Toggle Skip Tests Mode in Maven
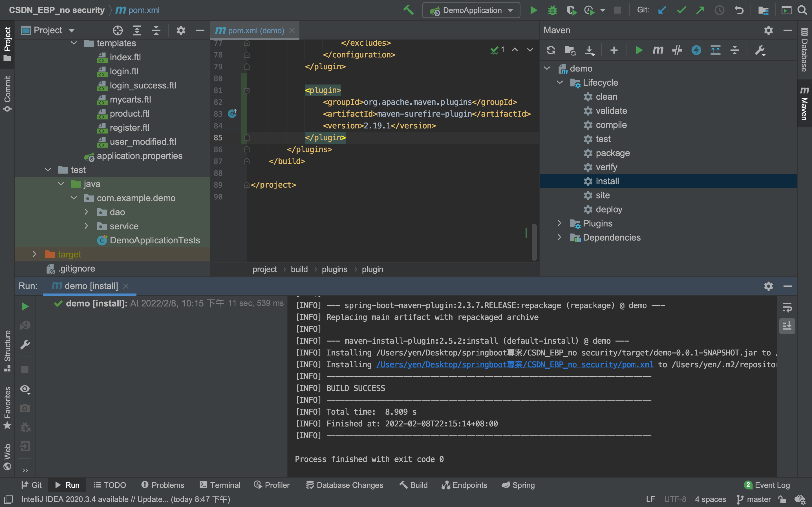Viewport: 812px width, 507px height. [x=696, y=50]
